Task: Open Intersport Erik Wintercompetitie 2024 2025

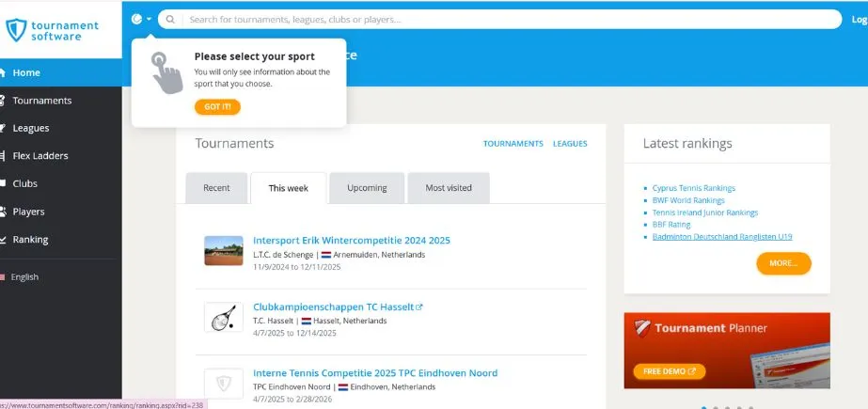Action: 352,240
